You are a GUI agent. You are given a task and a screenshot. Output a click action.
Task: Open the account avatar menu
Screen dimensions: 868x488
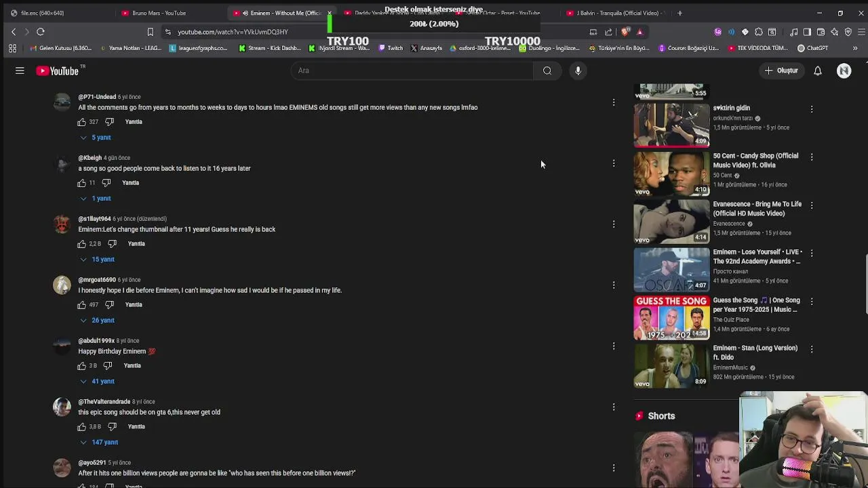[x=844, y=70]
